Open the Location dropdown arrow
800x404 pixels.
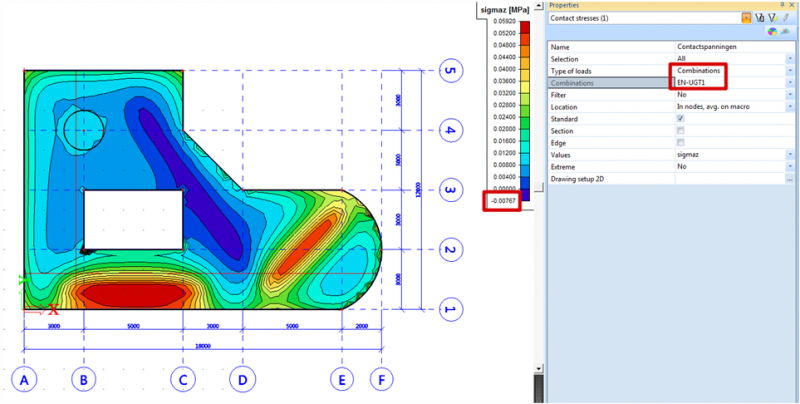point(789,106)
